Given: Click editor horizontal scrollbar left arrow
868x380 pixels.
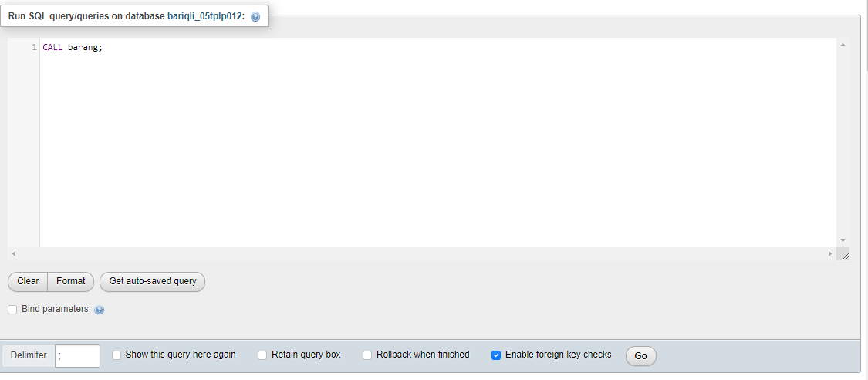Looking at the screenshot, I should [14, 253].
